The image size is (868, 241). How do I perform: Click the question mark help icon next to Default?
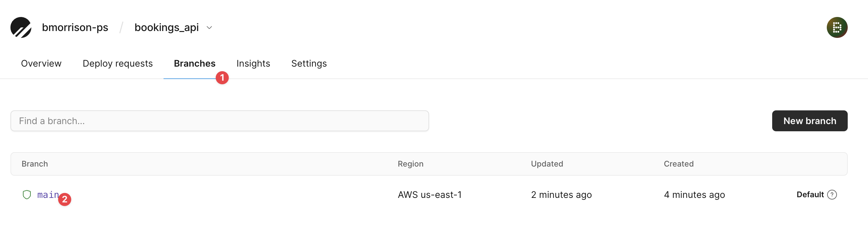[x=832, y=195]
